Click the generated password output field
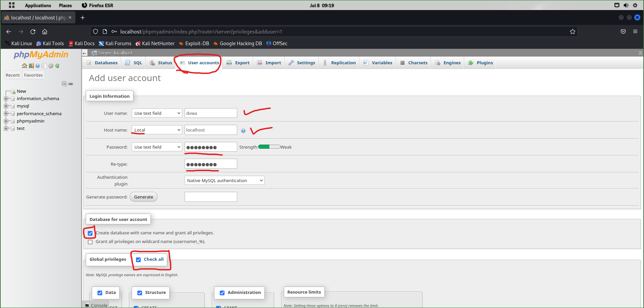 (211, 197)
